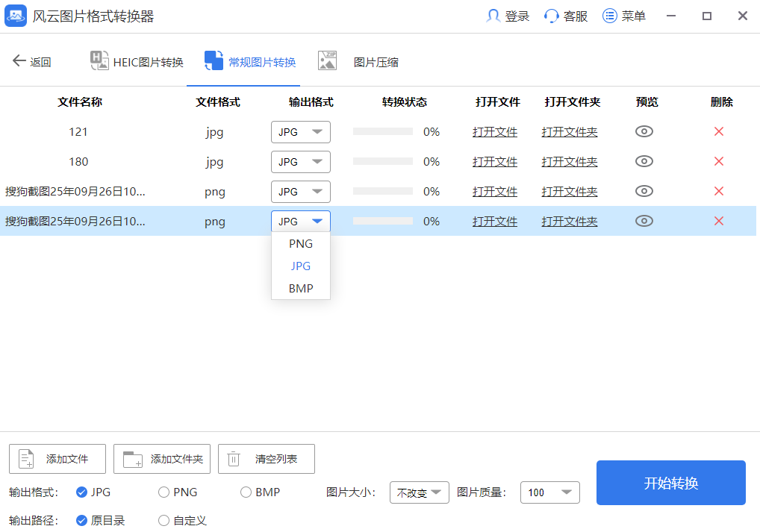Preview file 180 with eye icon
The height and width of the screenshot is (532, 760).
644,162
